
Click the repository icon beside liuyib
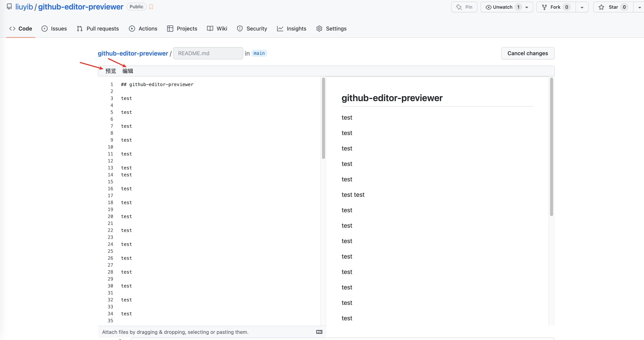[9, 7]
